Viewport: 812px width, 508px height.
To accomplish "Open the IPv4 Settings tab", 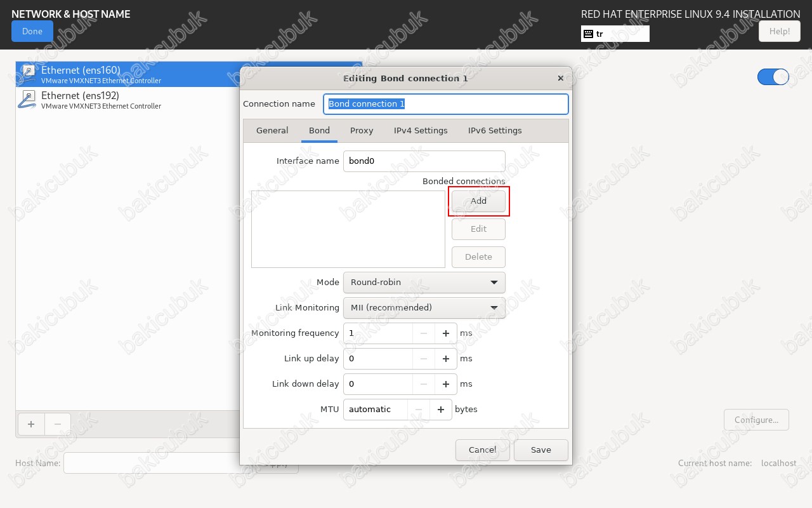I will pos(421,130).
